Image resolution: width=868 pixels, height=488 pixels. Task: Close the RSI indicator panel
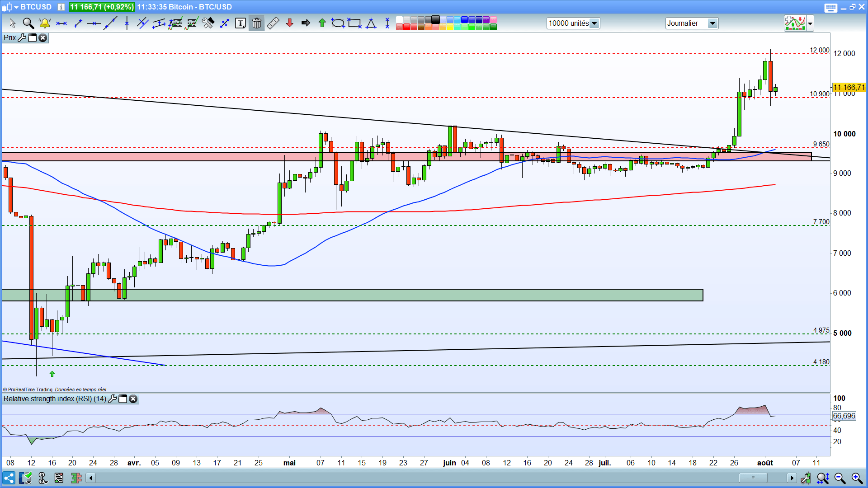133,399
